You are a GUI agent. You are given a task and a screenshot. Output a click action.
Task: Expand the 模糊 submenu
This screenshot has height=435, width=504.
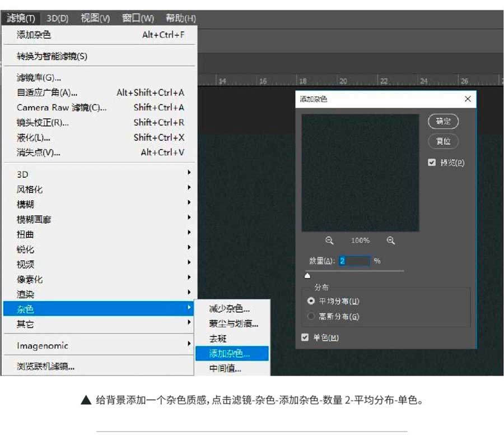click(99, 204)
